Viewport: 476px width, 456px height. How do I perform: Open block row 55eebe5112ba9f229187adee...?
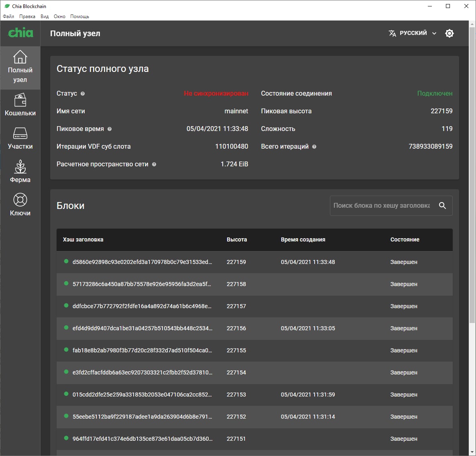254,417
